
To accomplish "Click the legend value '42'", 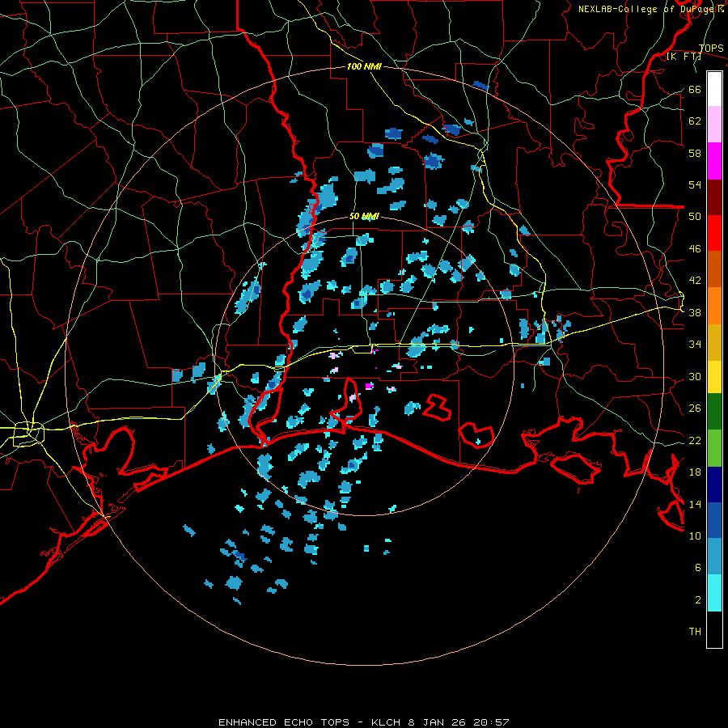I will [x=695, y=280].
